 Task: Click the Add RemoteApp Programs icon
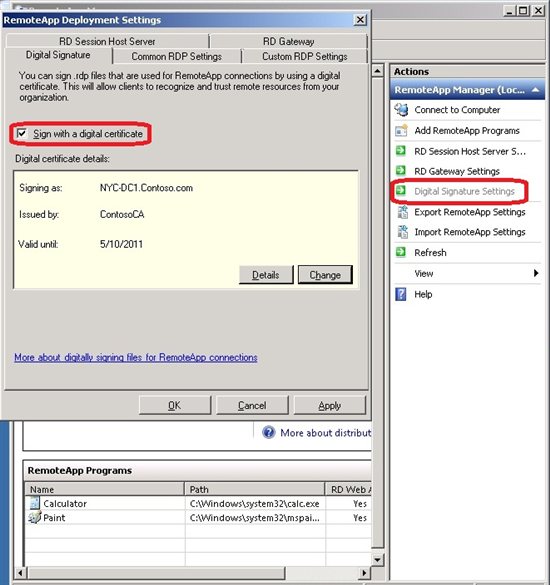401,131
